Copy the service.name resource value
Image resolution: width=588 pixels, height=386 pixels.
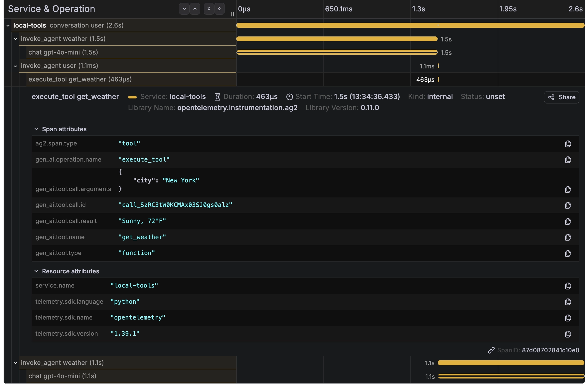coord(568,286)
